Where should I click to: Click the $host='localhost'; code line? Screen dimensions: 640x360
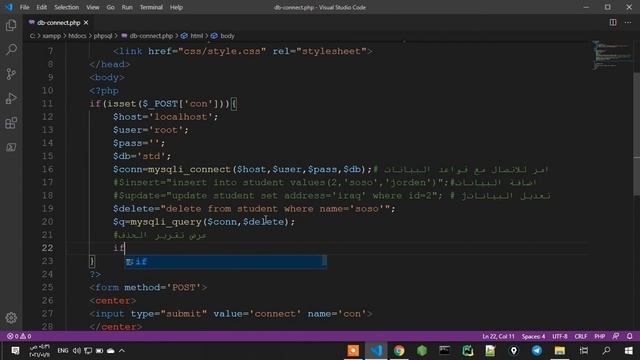166,117
